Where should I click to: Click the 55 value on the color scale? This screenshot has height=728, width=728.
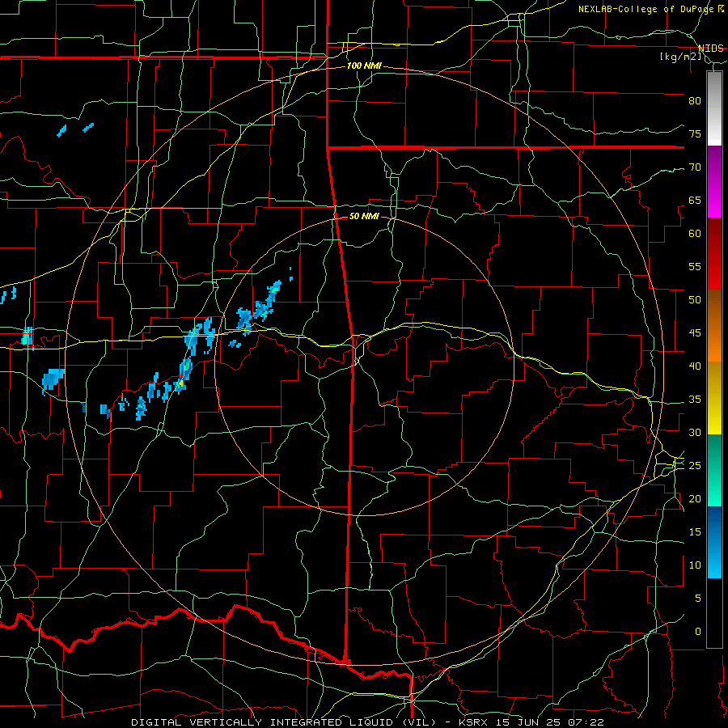(695, 266)
